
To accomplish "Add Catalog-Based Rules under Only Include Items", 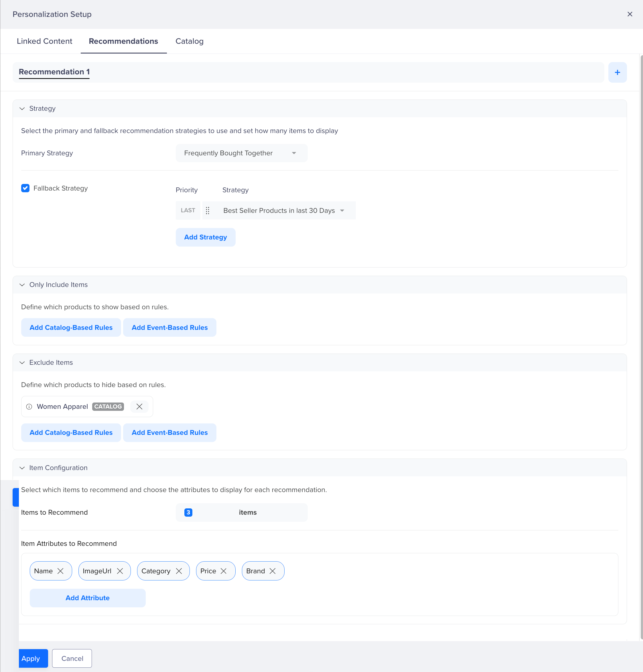I will coord(71,328).
